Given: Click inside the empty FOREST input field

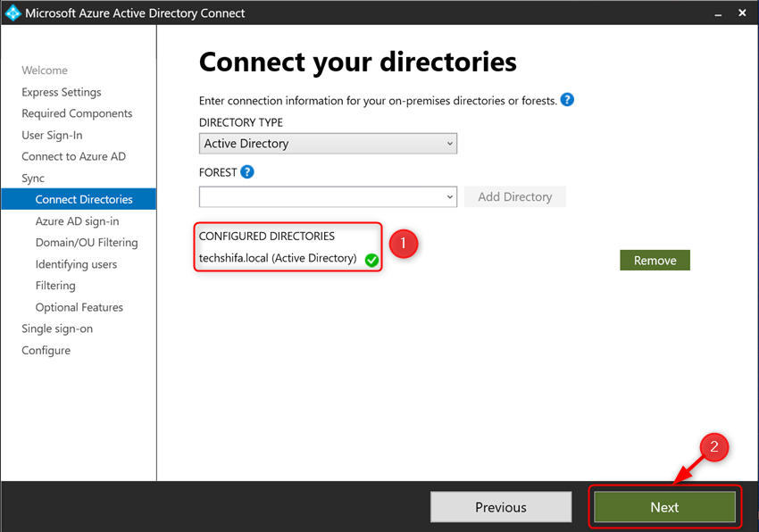Looking at the screenshot, I should tap(313, 195).
